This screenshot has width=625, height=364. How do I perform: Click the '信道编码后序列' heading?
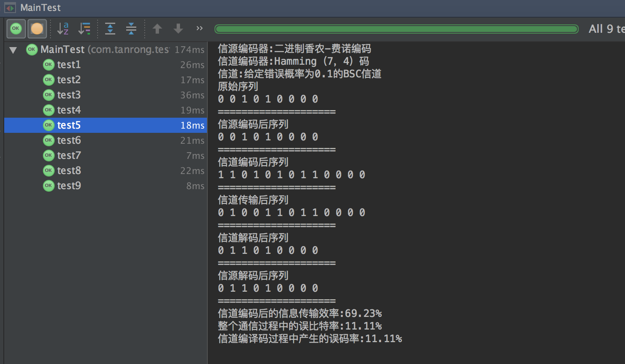pos(253,162)
